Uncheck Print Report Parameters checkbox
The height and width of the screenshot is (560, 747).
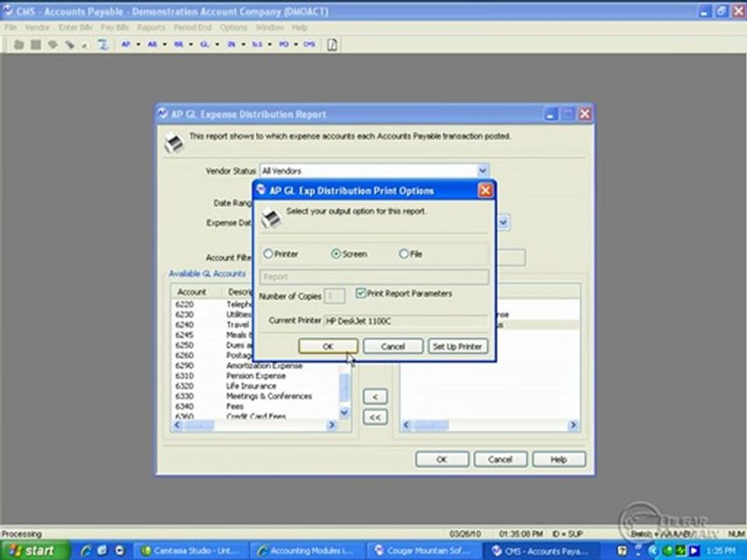pos(361,293)
